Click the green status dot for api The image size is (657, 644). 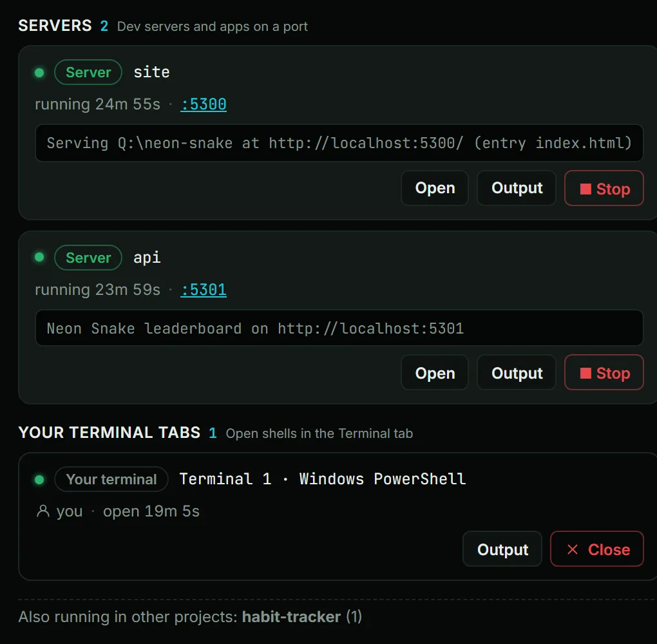coord(39,257)
